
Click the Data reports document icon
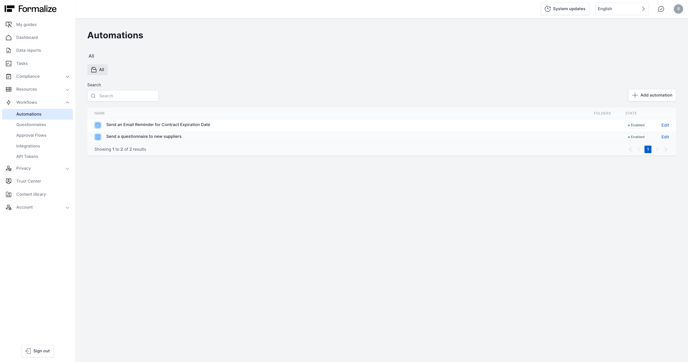pos(8,50)
